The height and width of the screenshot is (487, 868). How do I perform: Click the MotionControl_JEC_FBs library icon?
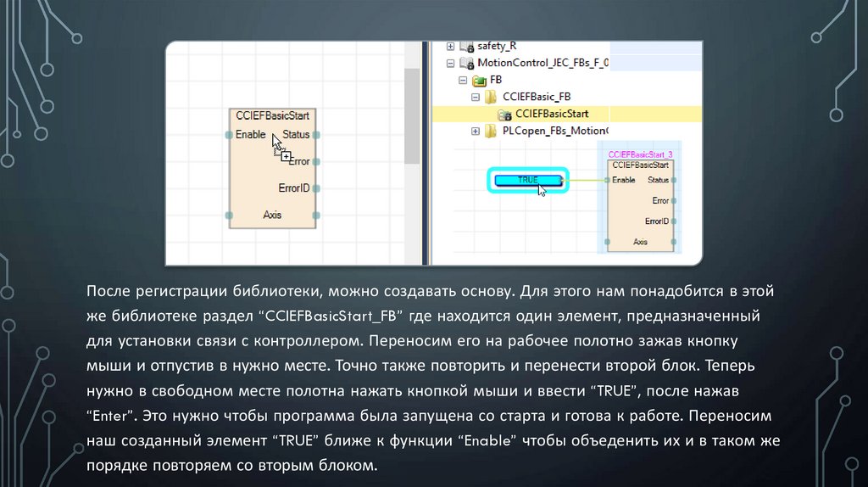coord(467,63)
